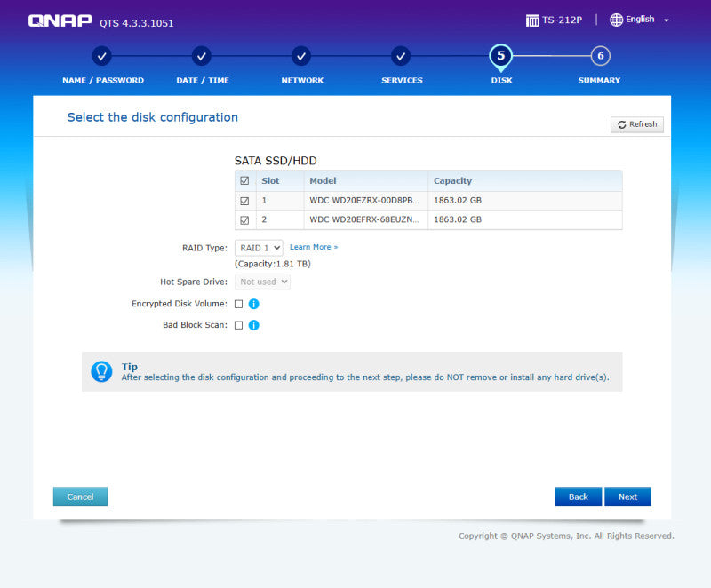Screen dimensions: 711x588
Task: Click the SATA SSD/HDD heading
Action: (276, 161)
